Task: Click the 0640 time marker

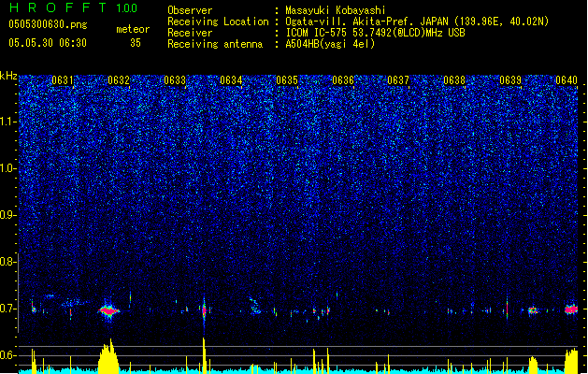Action: (x=566, y=80)
